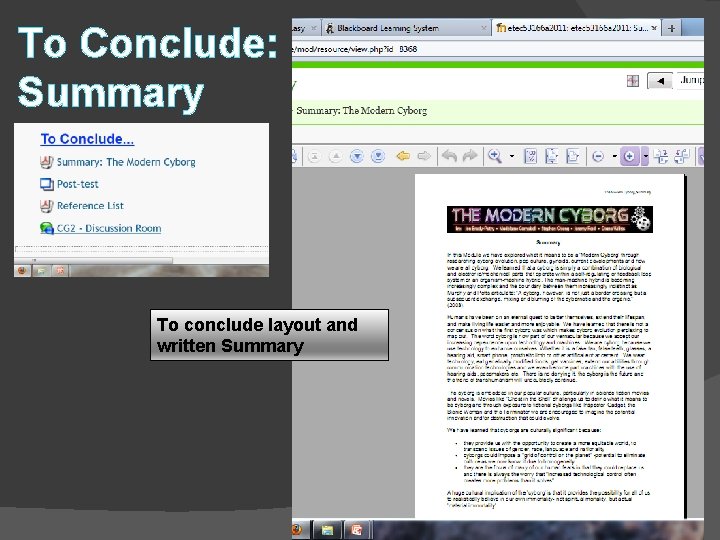Click the small grid icon beside navigation arrow
The width and height of the screenshot is (720, 540).
[633, 81]
